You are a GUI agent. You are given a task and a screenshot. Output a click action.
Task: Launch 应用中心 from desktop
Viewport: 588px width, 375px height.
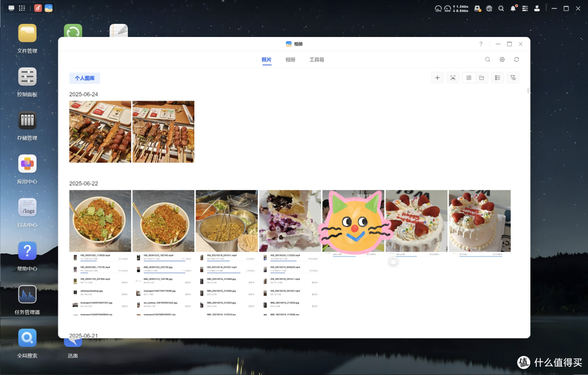[27, 164]
